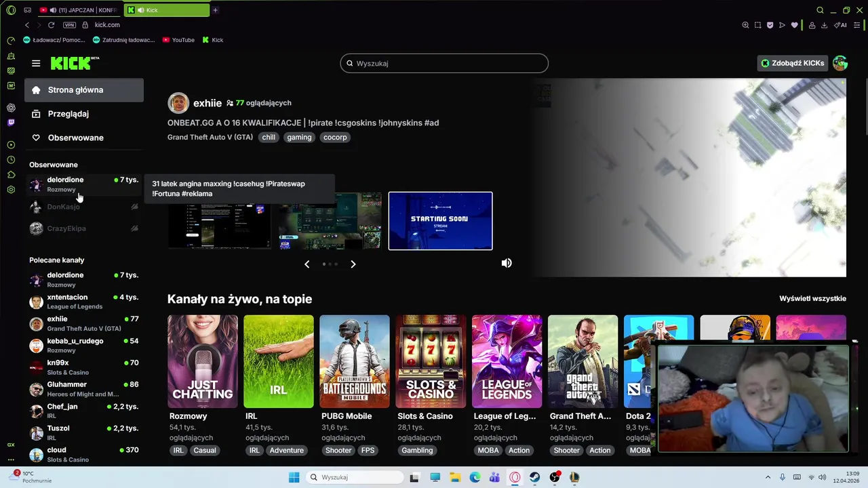Open user profile avatar menu
Viewport: 868px width, 488px height.
pos(840,63)
